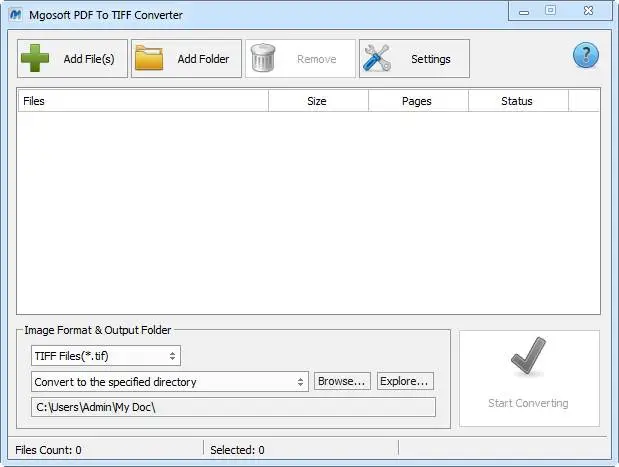Click the 'Mgosoft PDF To TIFF Converter' window title
Screen dimensions: 619x467
106,15
